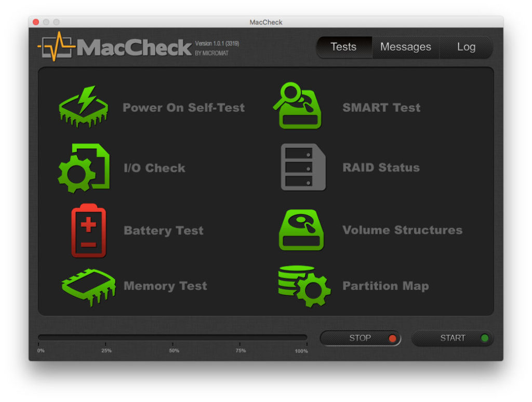
Task: Click the Memory Test label
Action: click(165, 286)
